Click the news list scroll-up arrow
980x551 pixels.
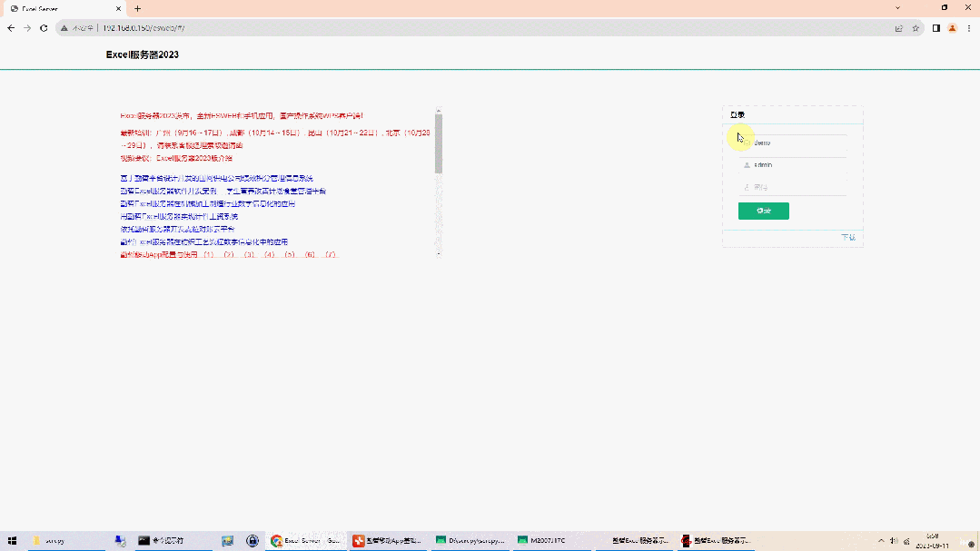point(438,111)
